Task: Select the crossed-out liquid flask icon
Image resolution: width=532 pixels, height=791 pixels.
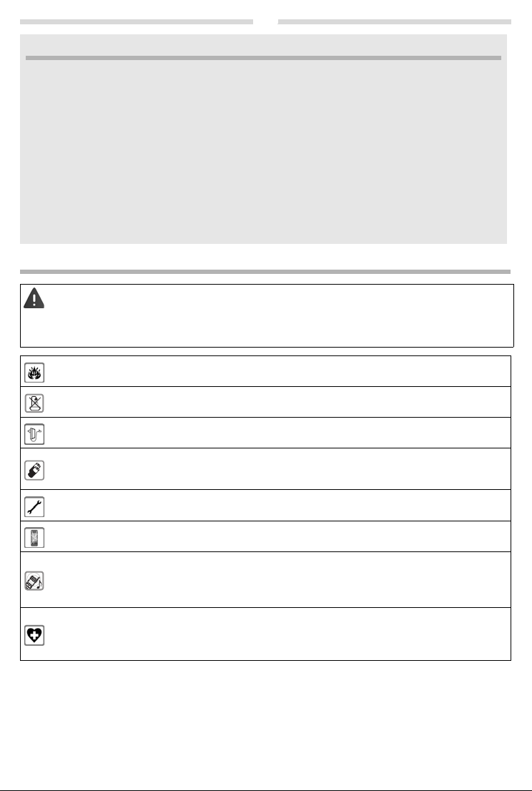Action: [34, 403]
